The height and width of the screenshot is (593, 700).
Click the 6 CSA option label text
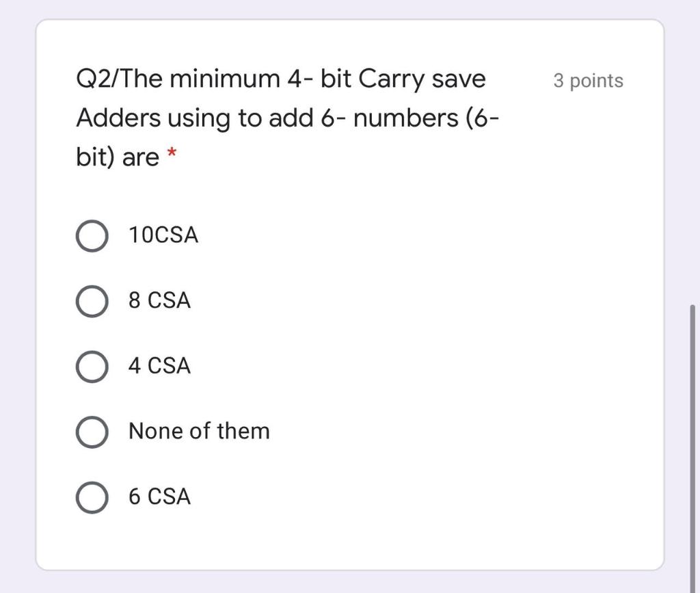point(159,497)
